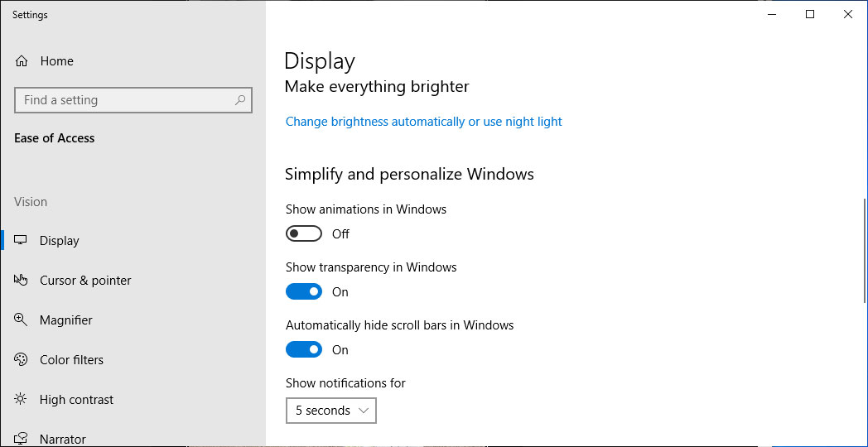This screenshot has height=447, width=868.
Task: Click the High contrast sun icon
Action: (x=21, y=400)
